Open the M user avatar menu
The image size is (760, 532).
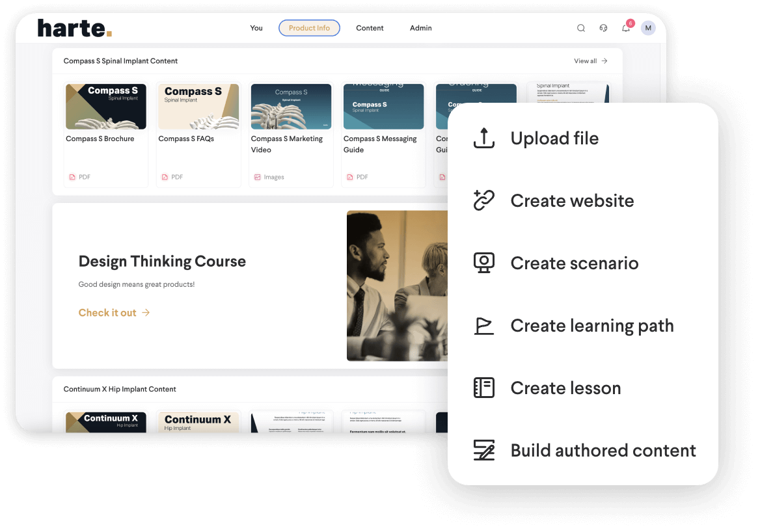(648, 28)
